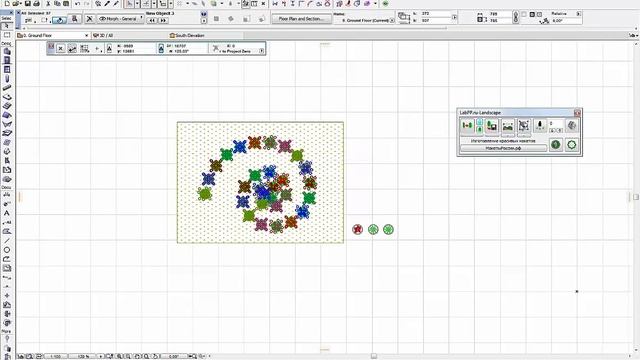Toggle the small checkbox beside Relative settings
The width and height of the screenshot is (640, 360).
(524, 14)
